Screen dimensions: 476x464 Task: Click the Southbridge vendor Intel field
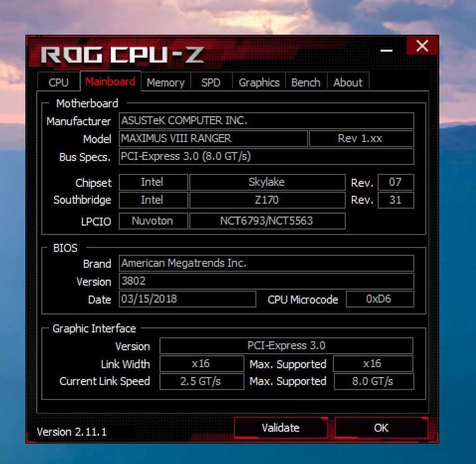[x=153, y=200]
